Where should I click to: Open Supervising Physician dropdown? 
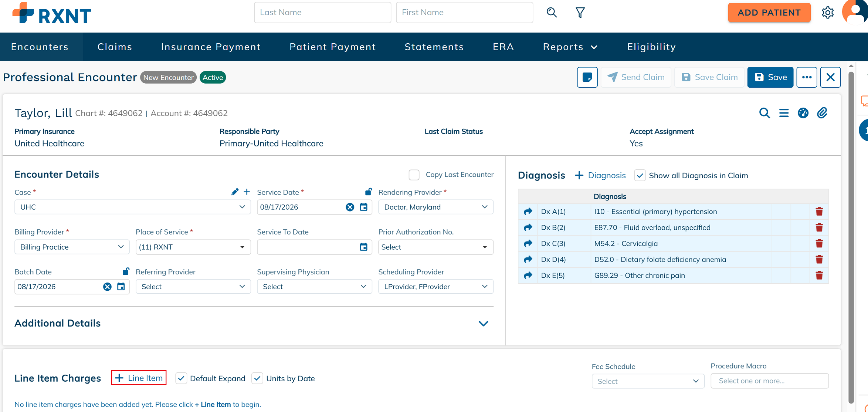click(315, 287)
